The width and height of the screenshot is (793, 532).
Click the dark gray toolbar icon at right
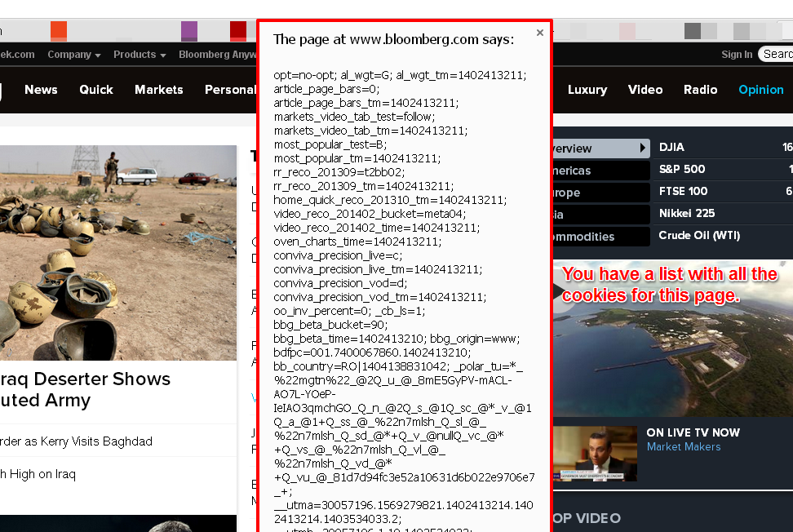[693, 31]
